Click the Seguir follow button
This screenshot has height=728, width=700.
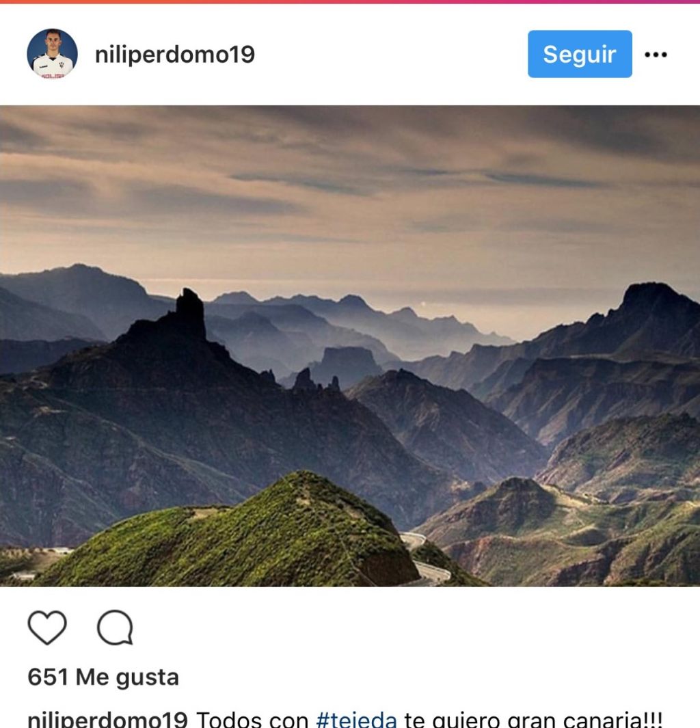point(580,54)
